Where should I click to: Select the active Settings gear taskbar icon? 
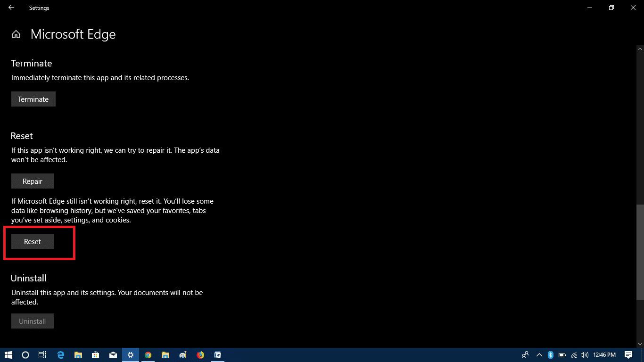[x=131, y=355]
